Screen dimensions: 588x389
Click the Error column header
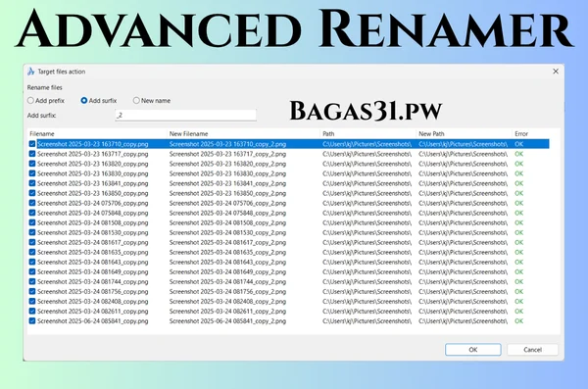pyautogui.click(x=521, y=134)
